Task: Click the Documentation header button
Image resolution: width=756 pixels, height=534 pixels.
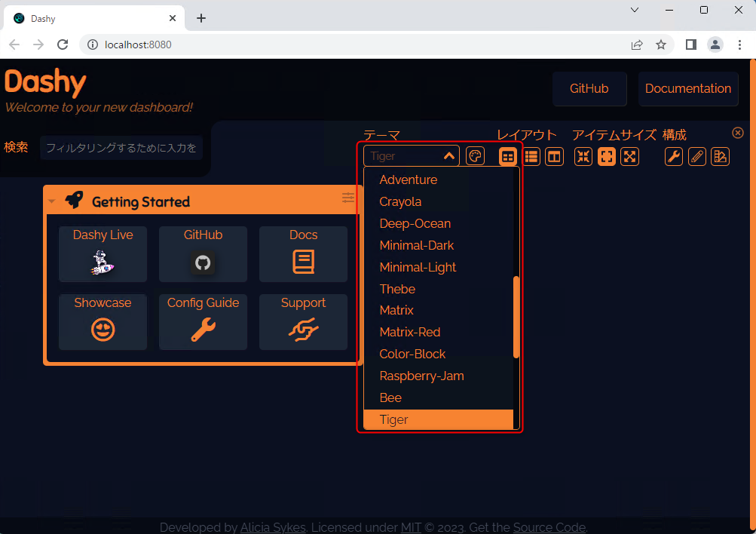Action: [x=688, y=89]
